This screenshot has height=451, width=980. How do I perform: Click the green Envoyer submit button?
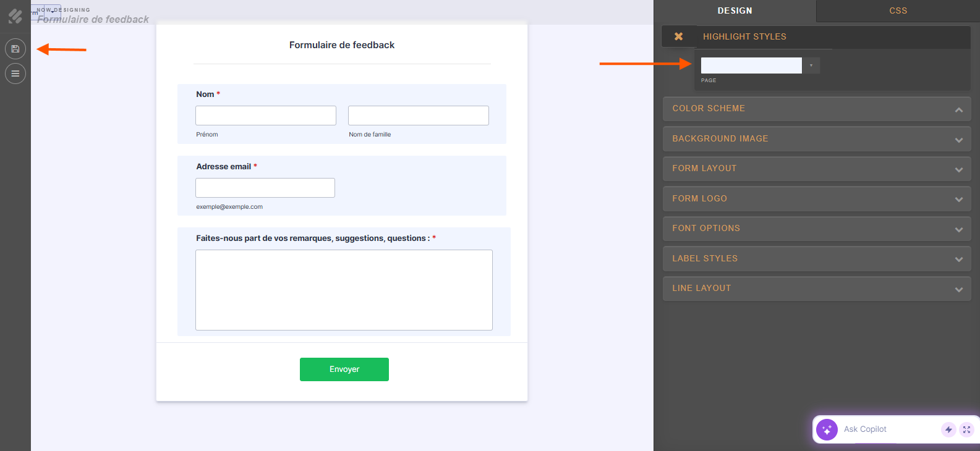(x=344, y=369)
